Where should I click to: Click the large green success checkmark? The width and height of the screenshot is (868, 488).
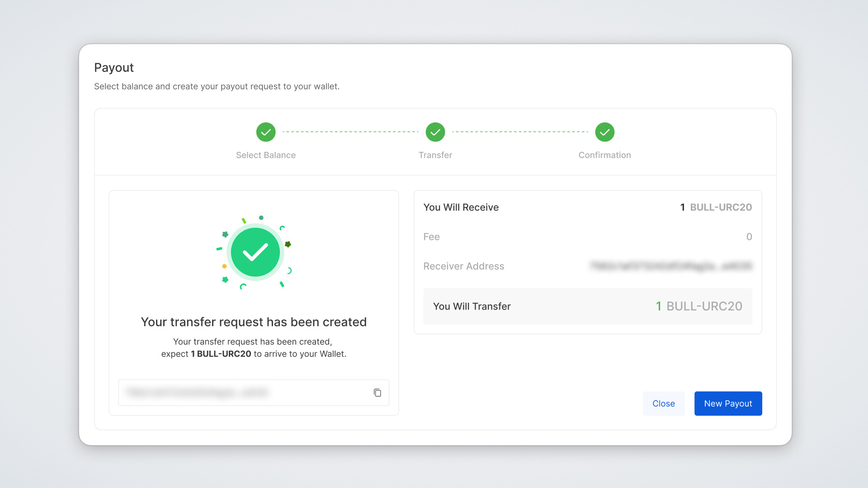pos(255,252)
